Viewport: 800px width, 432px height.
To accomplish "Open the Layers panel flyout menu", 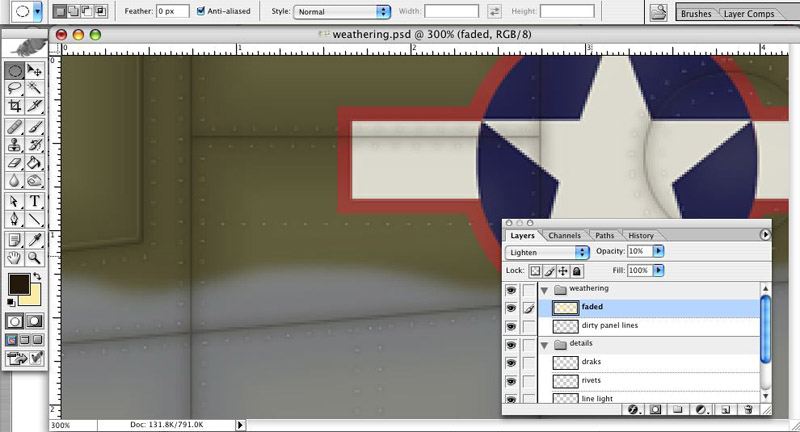I will pos(765,235).
